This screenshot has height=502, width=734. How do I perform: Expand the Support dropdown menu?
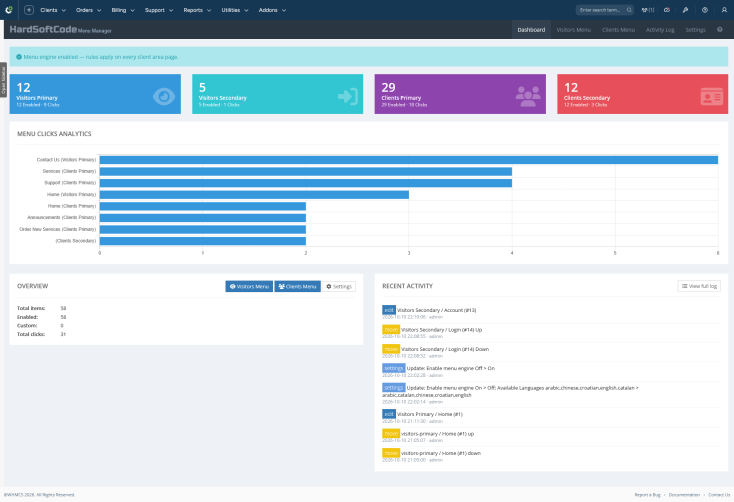pyautogui.click(x=159, y=10)
